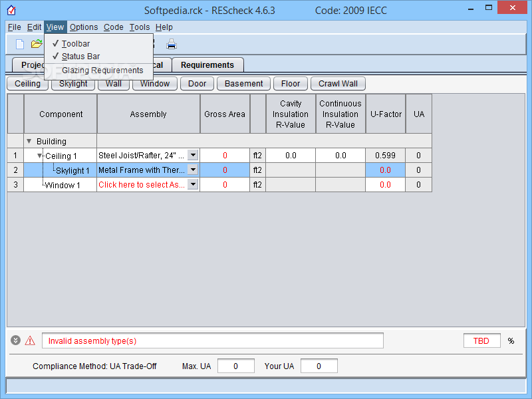
Task: Switch to the Requirements tab
Action: pos(207,65)
